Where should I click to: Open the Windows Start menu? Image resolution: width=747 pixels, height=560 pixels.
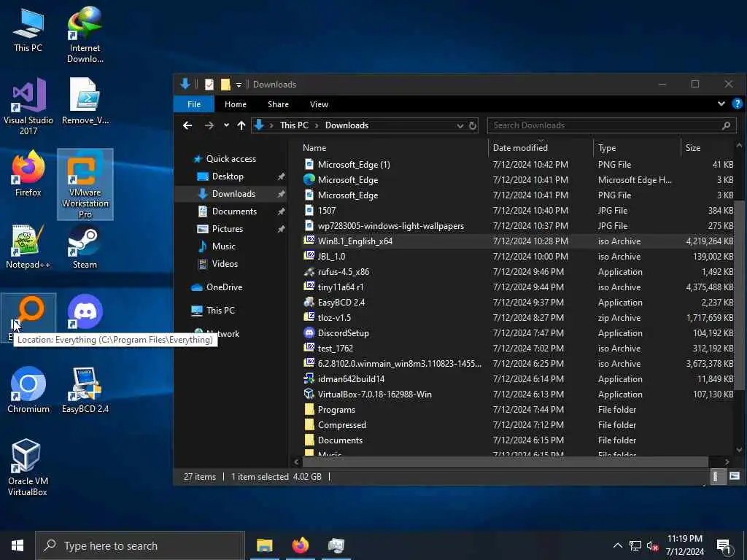18,545
